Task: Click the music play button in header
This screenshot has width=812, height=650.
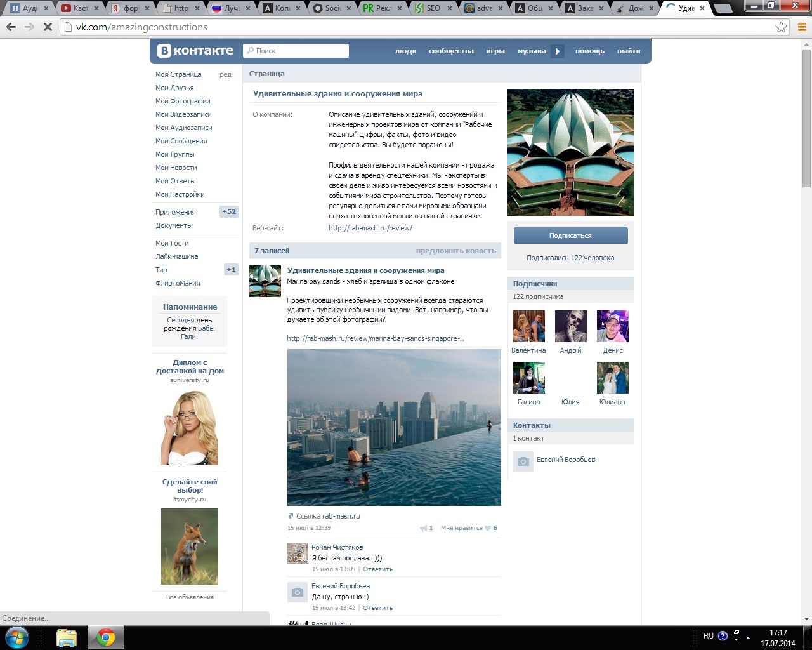Action: pyautogui.click(x=558, y=51)
